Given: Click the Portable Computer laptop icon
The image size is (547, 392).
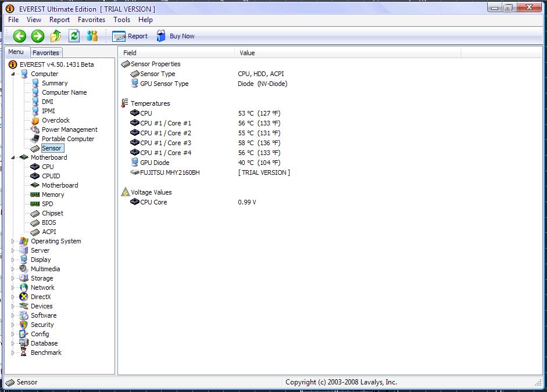Looking at the screenshot, I should (35, 139).
